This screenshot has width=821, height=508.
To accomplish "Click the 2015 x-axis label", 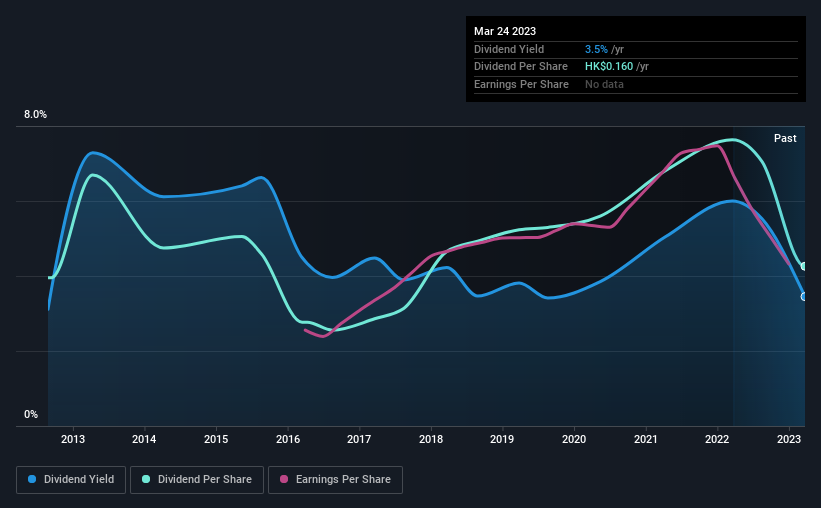I will point(216,439).
